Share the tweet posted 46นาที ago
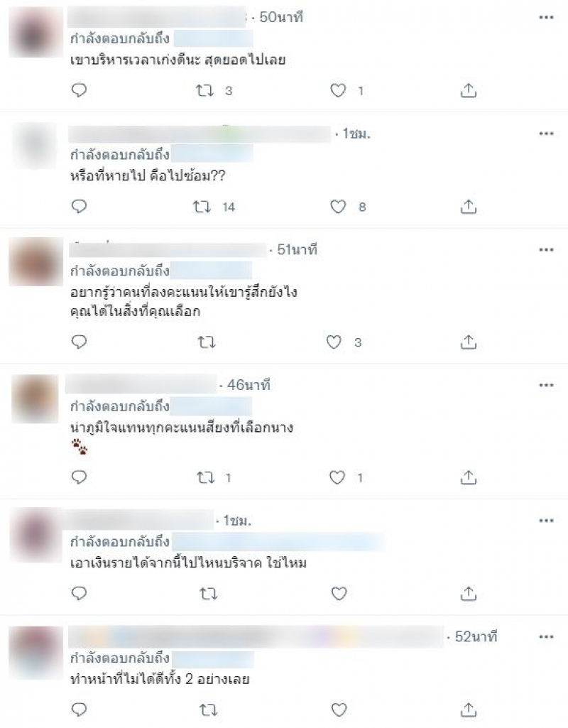 [468, 477]
